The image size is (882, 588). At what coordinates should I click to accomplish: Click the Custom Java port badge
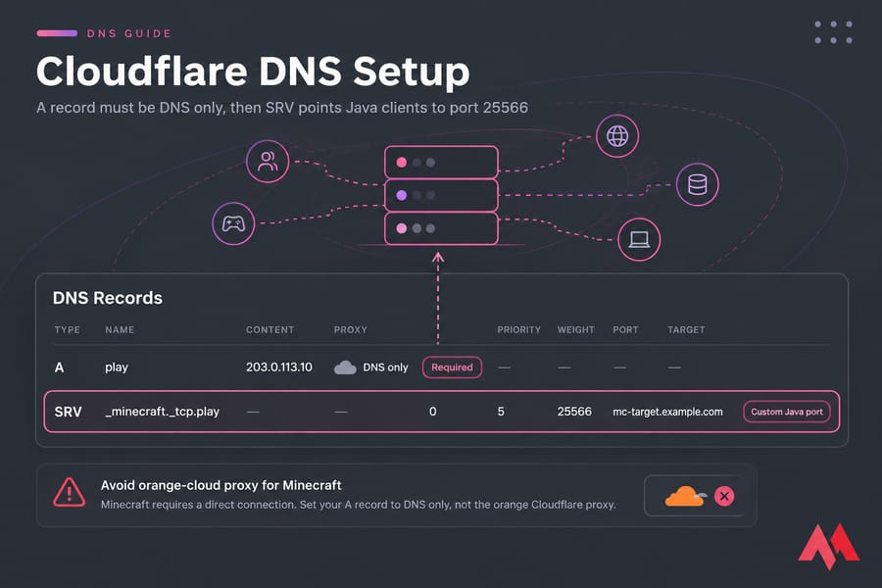[787, 412]
